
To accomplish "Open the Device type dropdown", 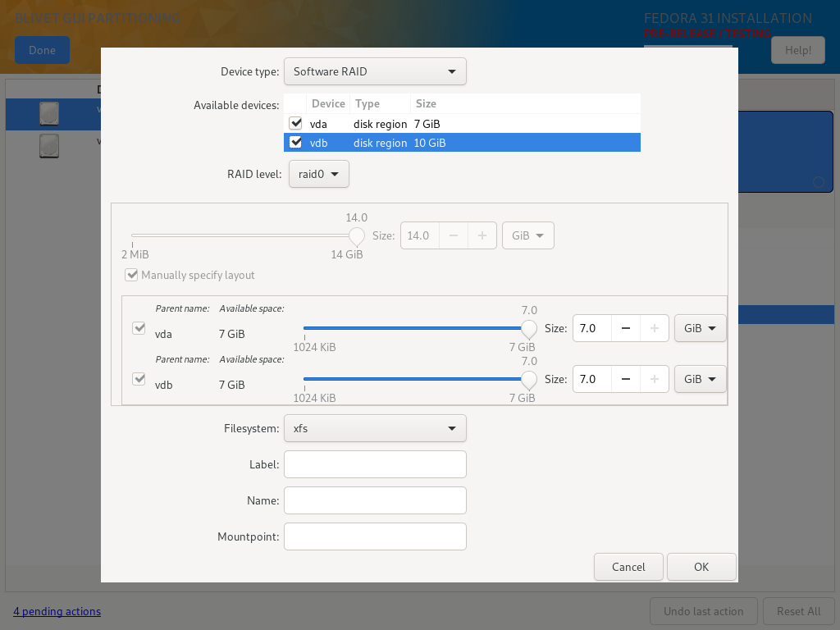I will tap(375, 72).
